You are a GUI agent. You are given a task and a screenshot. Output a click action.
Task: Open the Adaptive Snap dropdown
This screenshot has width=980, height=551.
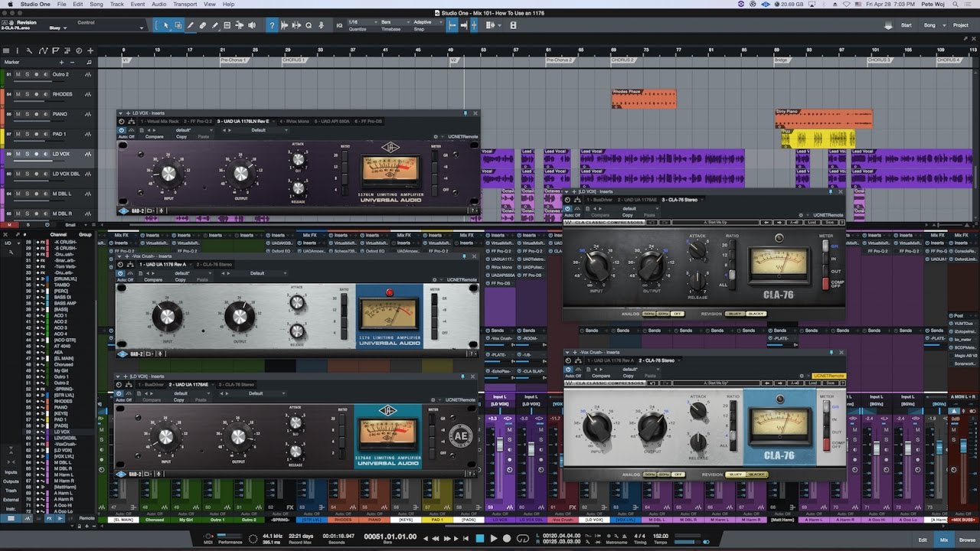coord(426,22)
